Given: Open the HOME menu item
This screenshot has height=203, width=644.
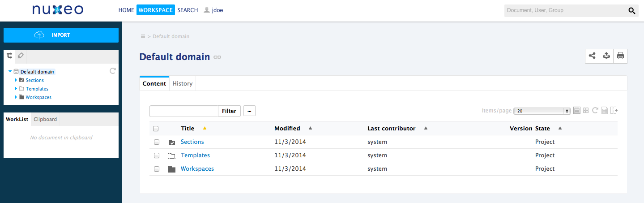Looking at the screenshot, I should click(x=126, y=10).
